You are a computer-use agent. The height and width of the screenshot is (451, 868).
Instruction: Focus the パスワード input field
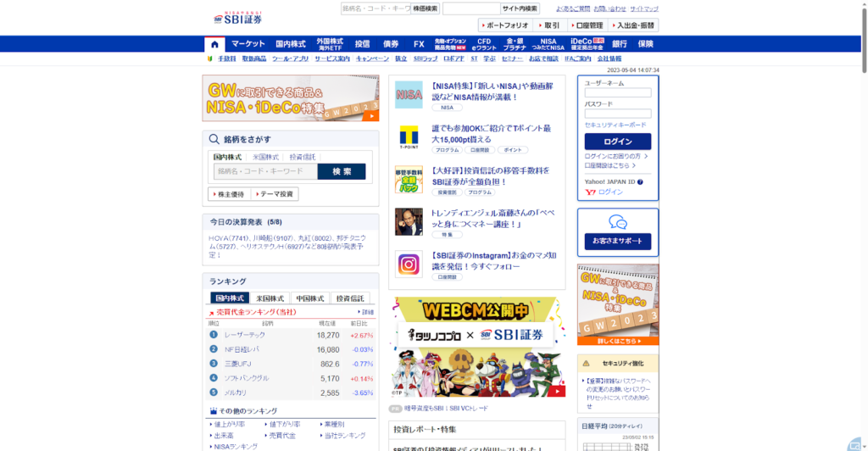tap(618, 114)
